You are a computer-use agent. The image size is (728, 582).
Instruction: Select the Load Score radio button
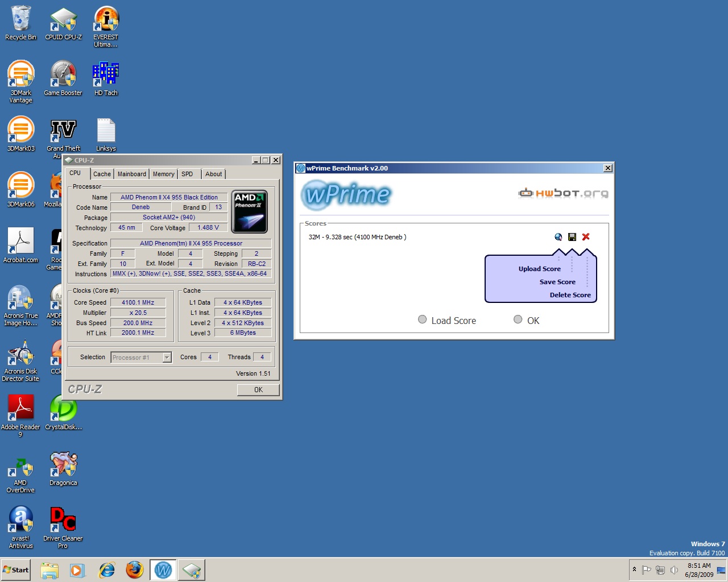tap(422, 319)
